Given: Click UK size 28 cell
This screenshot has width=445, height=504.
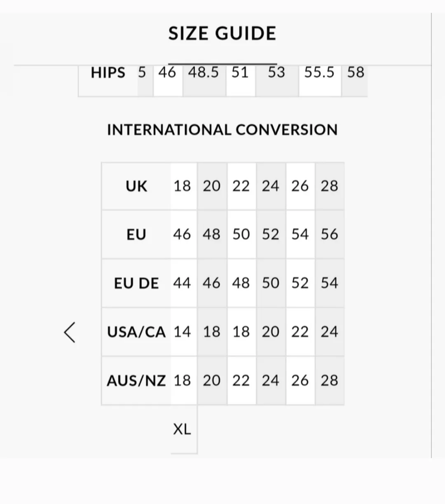Looking at the screenshot, I should coord(330,186).
